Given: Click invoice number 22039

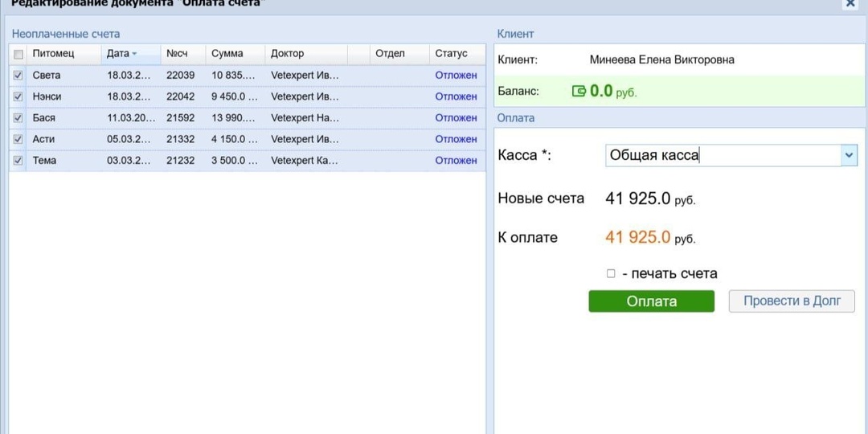Looking at the screenshot, I should pyautogui.click(x=181, y=76).
